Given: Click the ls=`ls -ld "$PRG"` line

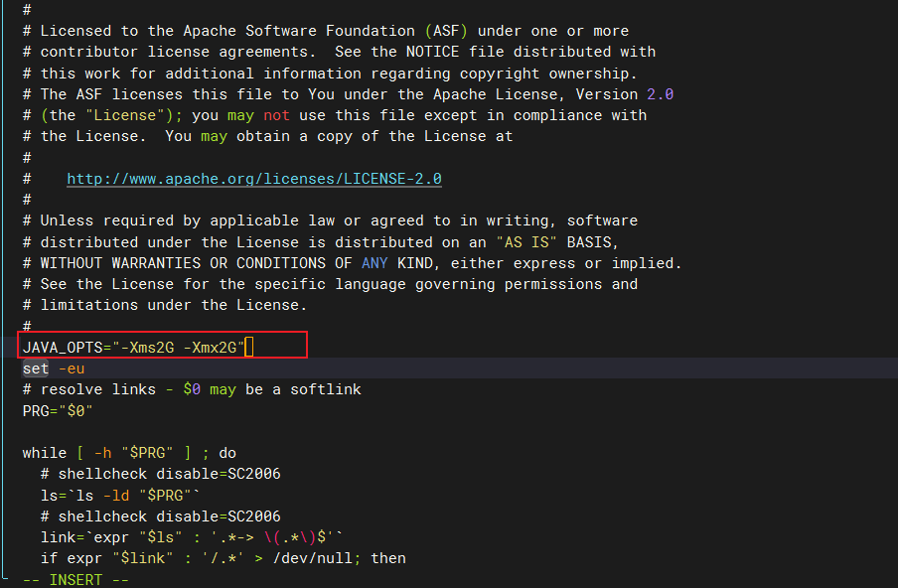Looking at the screenshot, I should coord(119,496).
